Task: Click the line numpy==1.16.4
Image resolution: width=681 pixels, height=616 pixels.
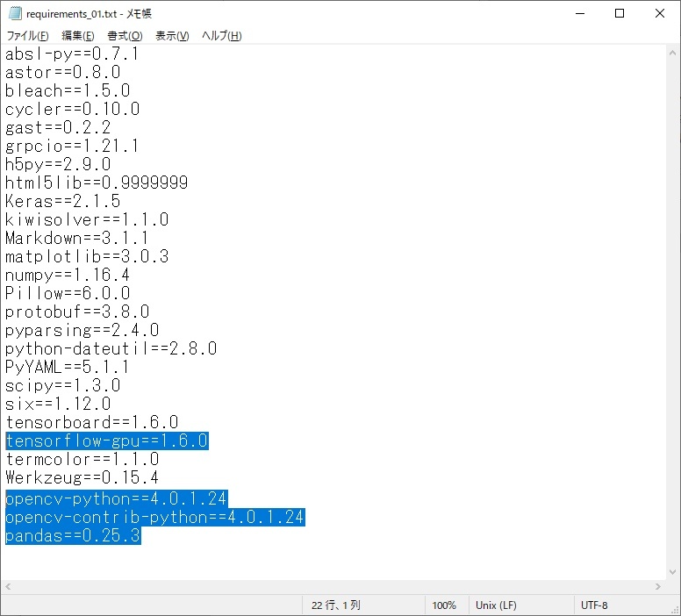Action: pyautogui.click(x=68, y=275)
